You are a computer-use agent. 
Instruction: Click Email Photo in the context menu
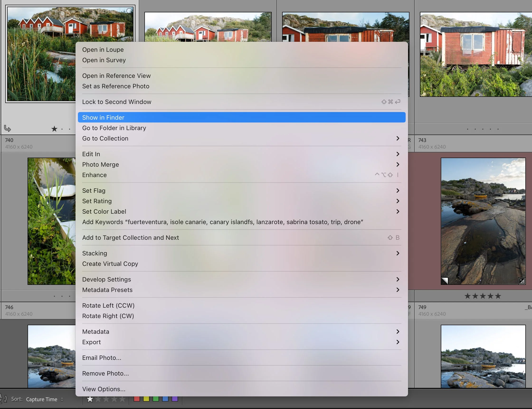tap(102, 358)
